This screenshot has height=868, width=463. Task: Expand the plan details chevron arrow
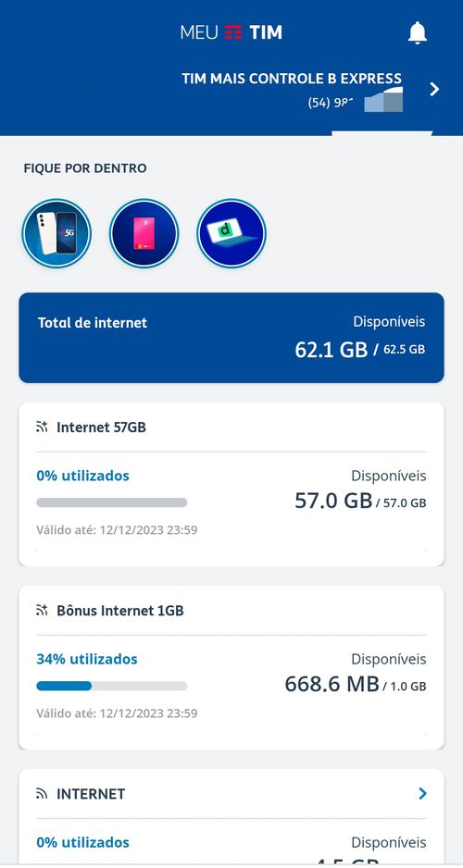coord(434,89)
